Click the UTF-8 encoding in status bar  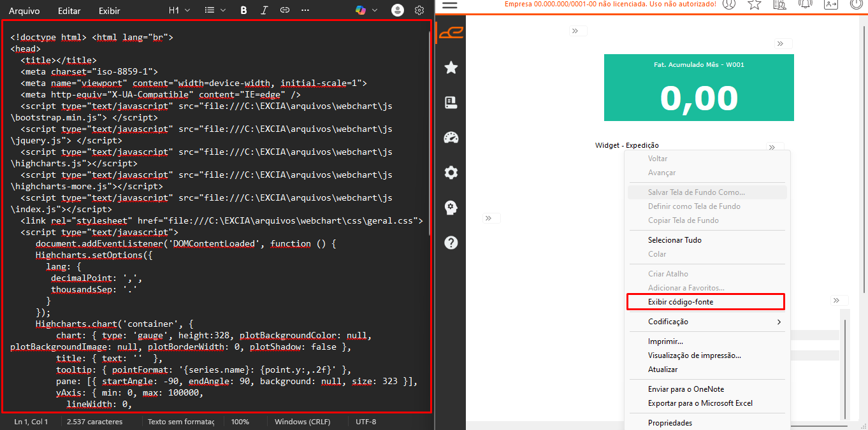click(366, 422)
